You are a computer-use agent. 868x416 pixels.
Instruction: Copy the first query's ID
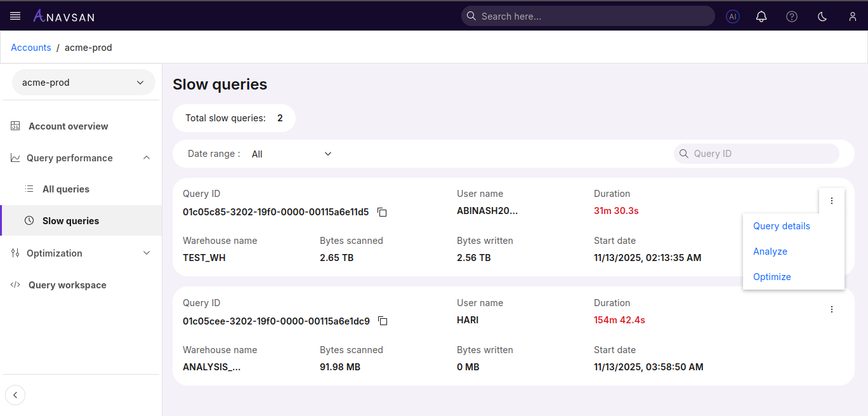click(382, 212)
